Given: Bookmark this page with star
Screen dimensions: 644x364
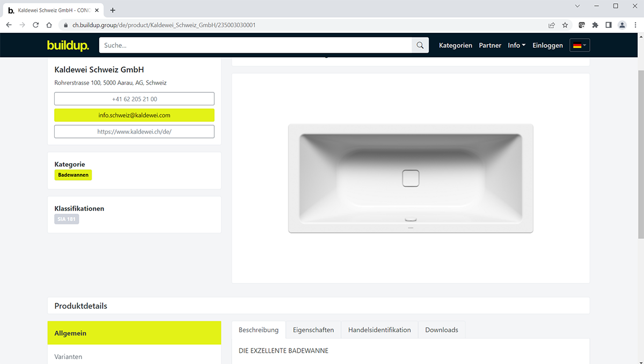Looking at the screenshot, I should [565, 25].
